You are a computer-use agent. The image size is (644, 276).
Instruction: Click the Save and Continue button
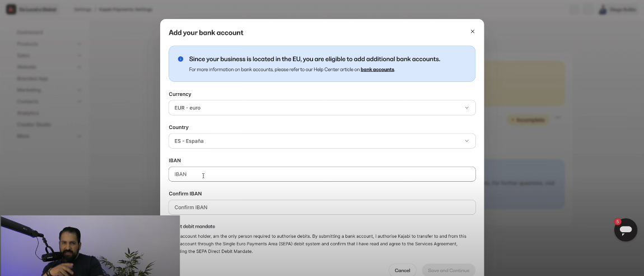pos(449,270)
